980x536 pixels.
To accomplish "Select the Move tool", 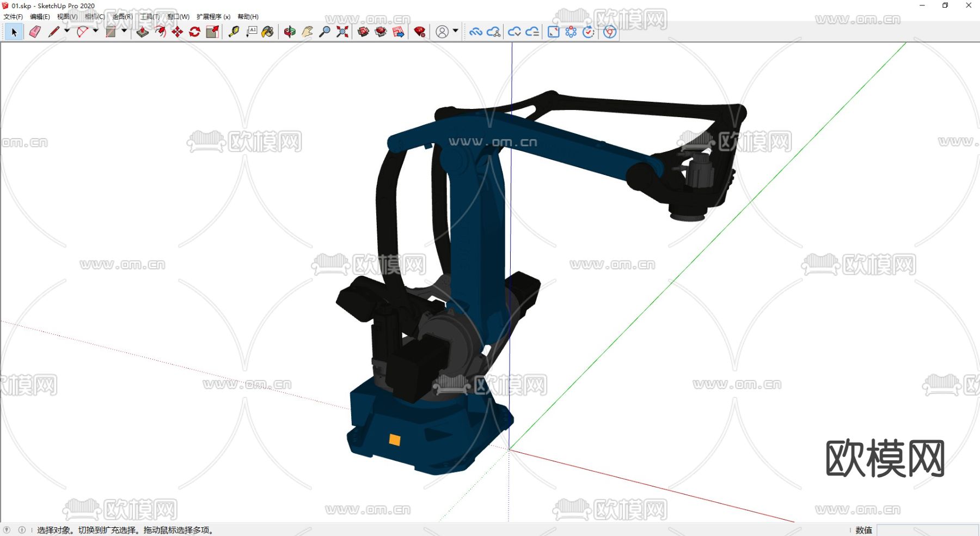I will [x=177, y=32].
